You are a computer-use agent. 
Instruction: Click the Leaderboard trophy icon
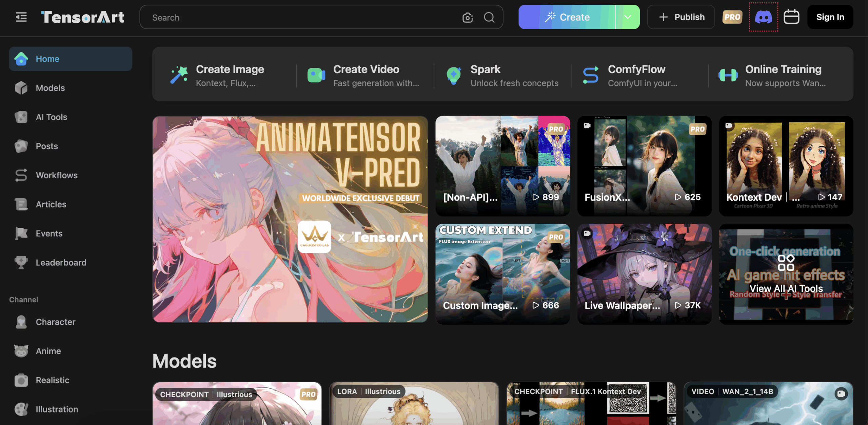point(21,262)
